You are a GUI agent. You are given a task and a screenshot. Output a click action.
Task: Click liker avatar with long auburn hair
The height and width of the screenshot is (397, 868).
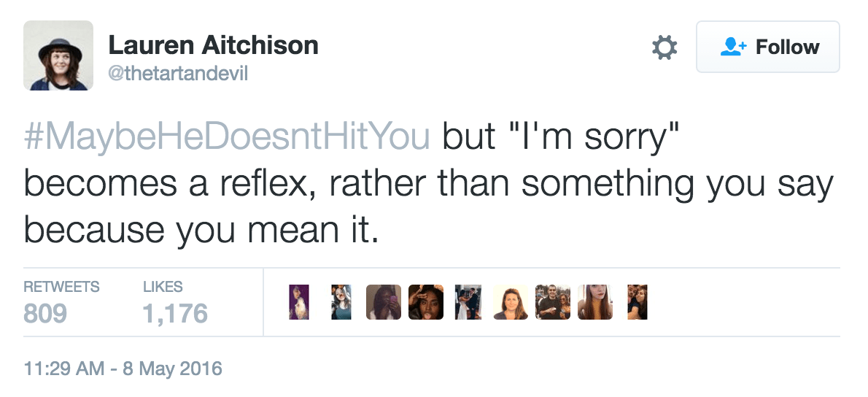coord(594,302)
